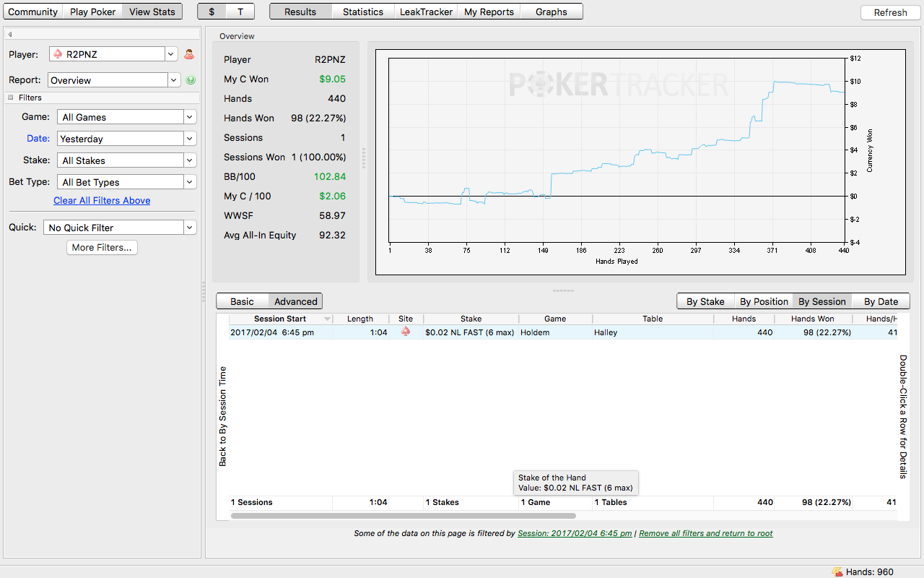924x578 pixels.
Task: Open the Bet Type filter dropdown
Action: click(126, 182)
